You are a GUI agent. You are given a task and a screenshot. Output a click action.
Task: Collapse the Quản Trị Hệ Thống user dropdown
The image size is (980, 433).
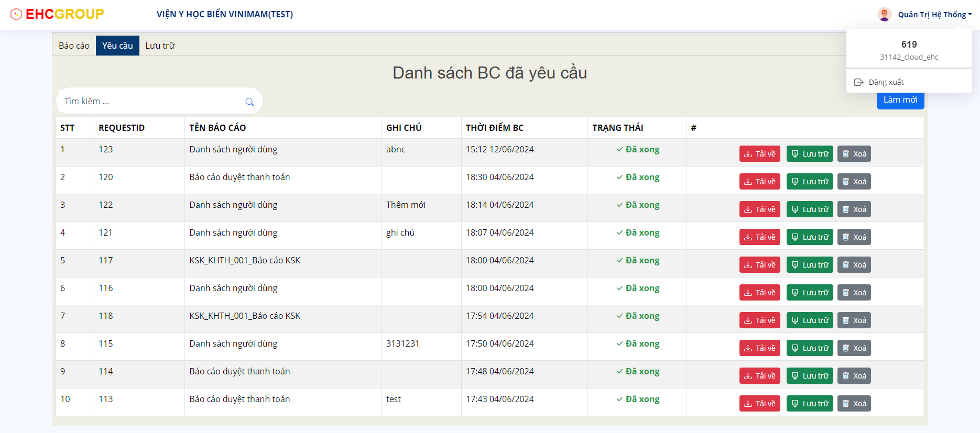click(x=934, y=15)
